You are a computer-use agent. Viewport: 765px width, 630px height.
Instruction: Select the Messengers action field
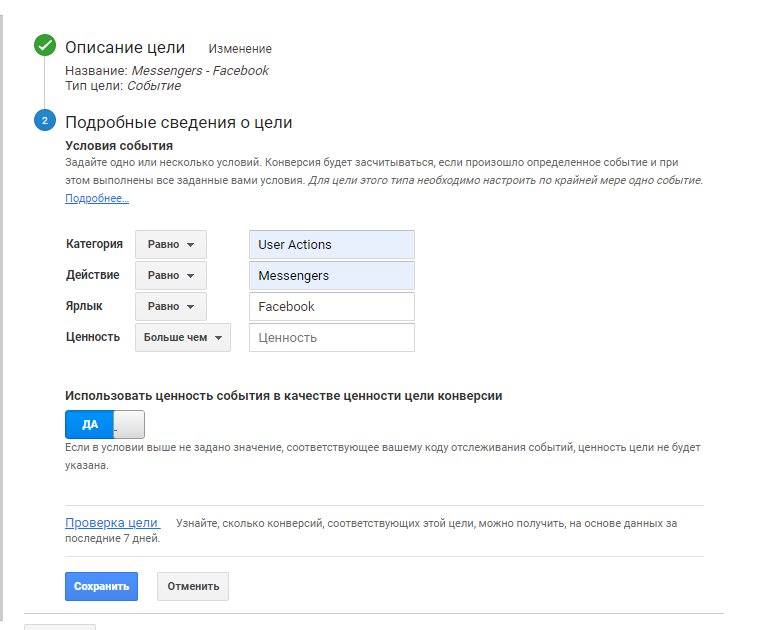pyautogui.click(x=331, y=275)
